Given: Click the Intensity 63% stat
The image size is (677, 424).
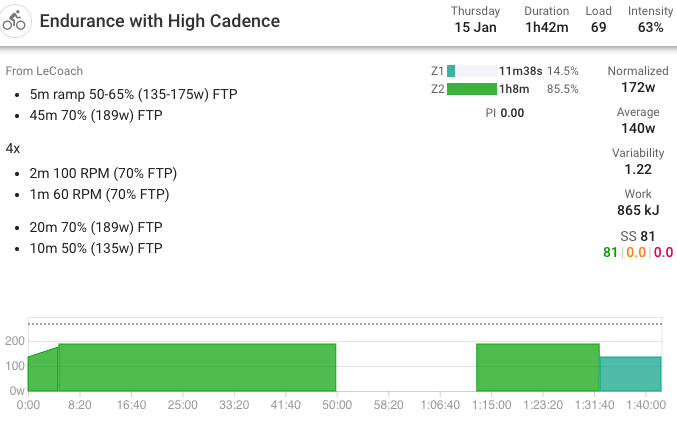Looking at the screenshot, I should point(650,27).
